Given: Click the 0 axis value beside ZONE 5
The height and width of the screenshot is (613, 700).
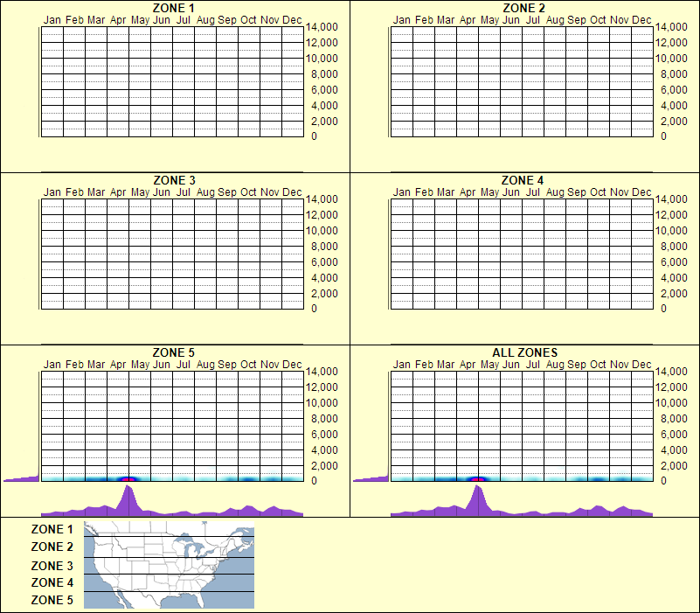Looking at the screenshot, I should click(312, 479).
